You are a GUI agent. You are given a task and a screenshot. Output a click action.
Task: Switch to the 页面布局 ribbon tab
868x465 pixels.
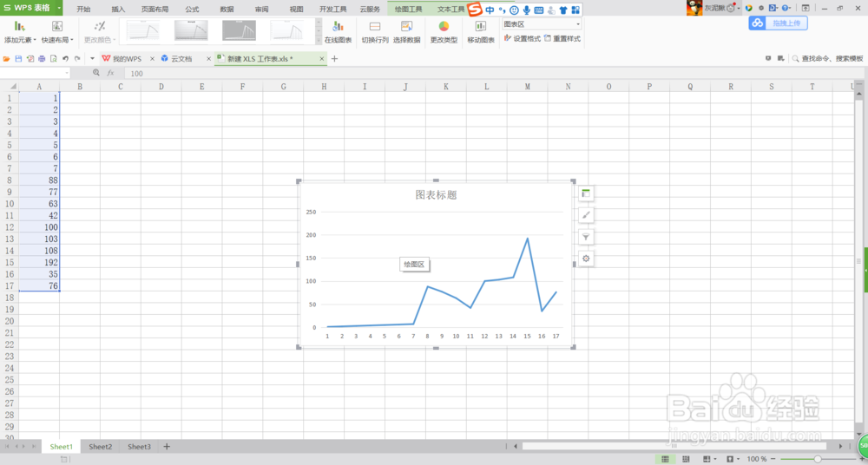(x=155, y=9)
